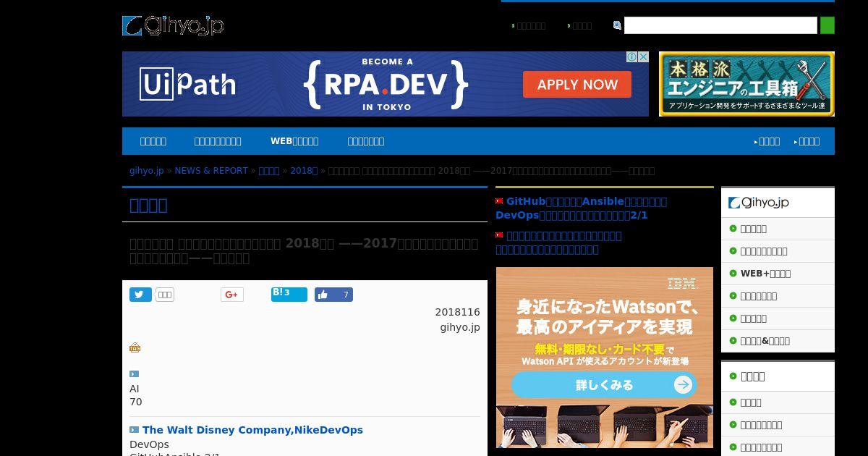The image size is (868, 456).
Task: Click the blue arrow icon beside the Walt Disney headline
Action: [x=134, y=430]
